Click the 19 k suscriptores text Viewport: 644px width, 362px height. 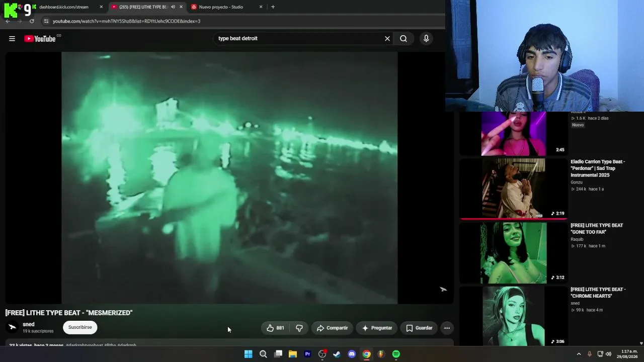tap(38, 331)
